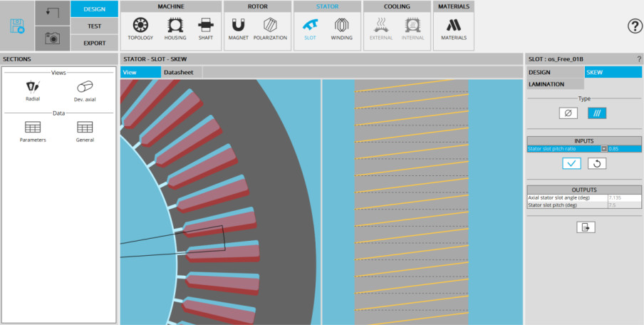Open the Materials library
Viewport: 644px width, 325px height.
point(454,28)
